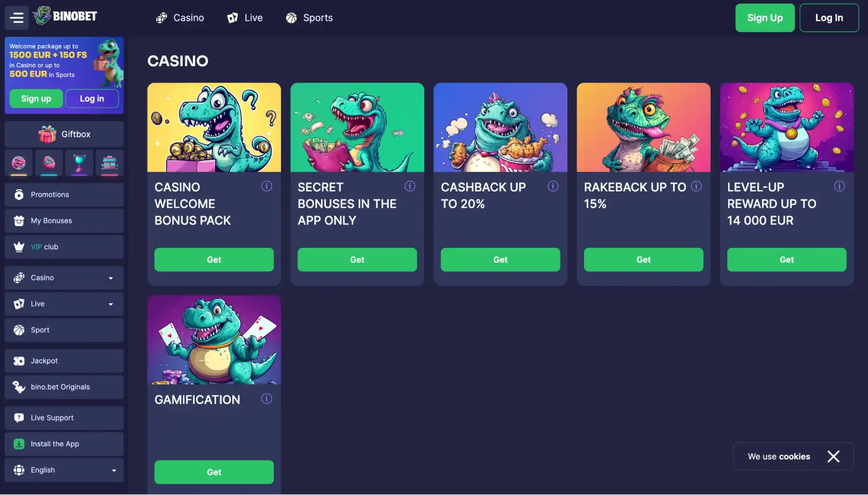Dismiss the cookies notice with X
868x495 pixels.
pyautogui.click(x=833, y=456)
